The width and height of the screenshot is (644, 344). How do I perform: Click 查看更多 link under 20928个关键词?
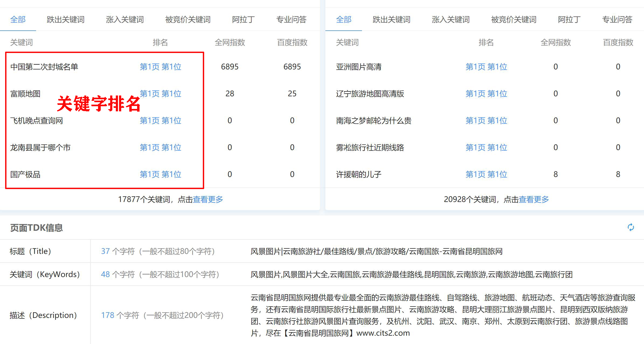coord(534,199)
